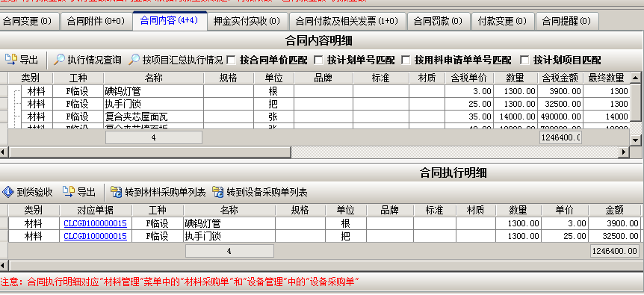Click 金额 column header in lower table
644x295 pixels.
pos(614,211)
